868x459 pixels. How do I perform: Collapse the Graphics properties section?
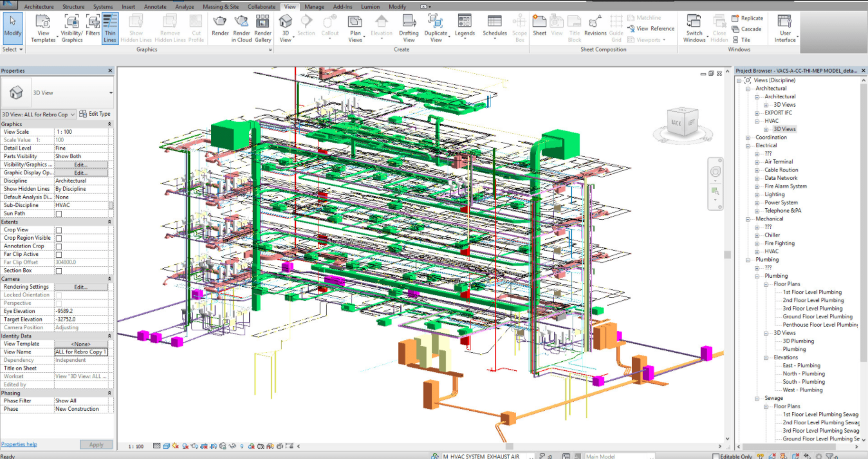(109, 124)
